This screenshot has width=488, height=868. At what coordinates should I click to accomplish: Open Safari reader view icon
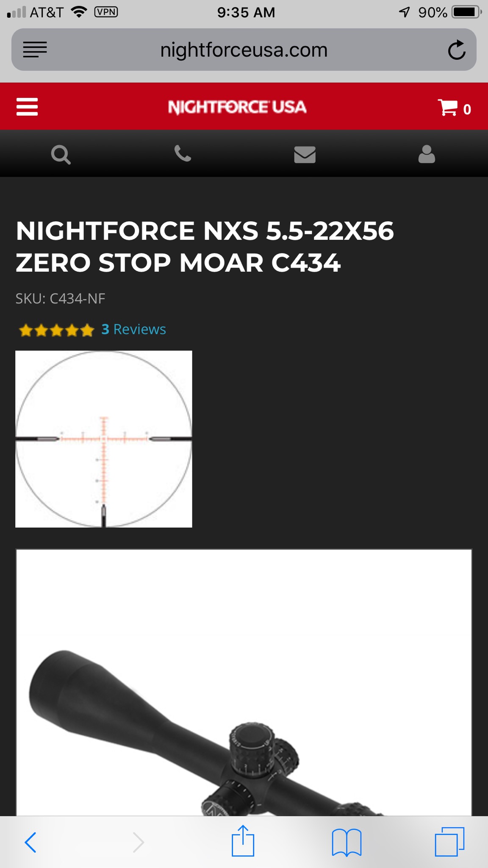pos(35,50)
